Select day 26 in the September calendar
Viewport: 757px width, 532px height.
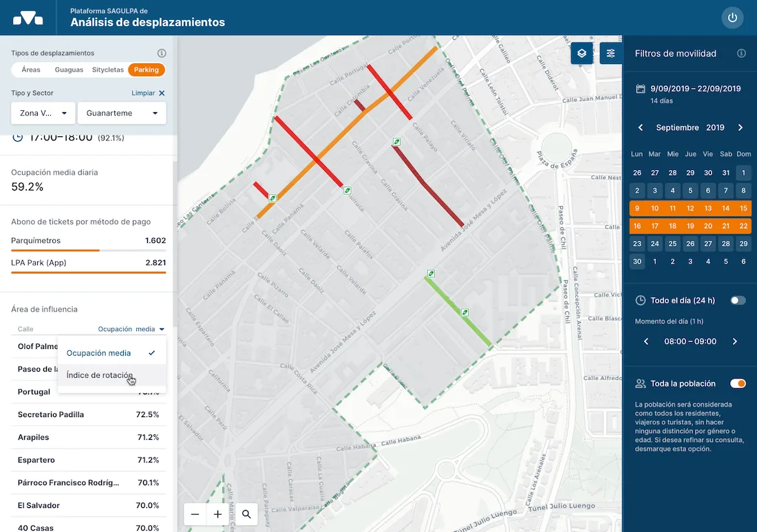(x=690, y=243)
